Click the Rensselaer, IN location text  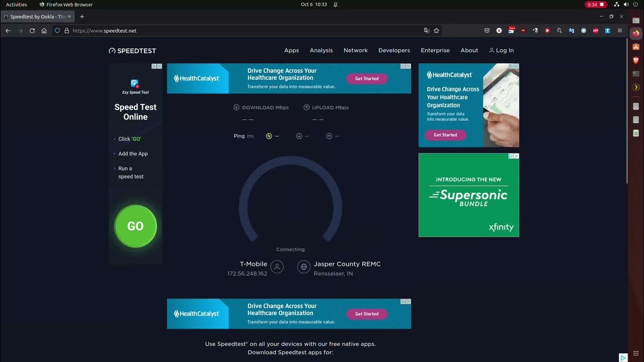(x=333, y=274)
